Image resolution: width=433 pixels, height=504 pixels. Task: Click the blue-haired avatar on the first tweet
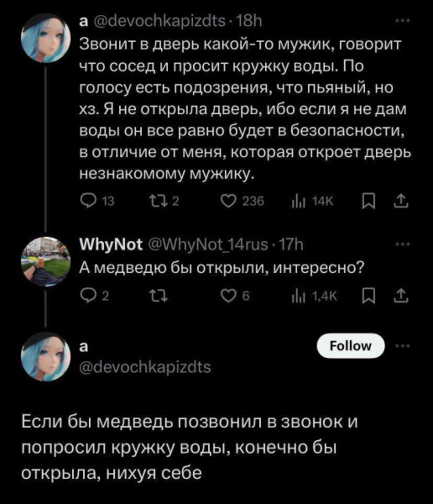46,39
